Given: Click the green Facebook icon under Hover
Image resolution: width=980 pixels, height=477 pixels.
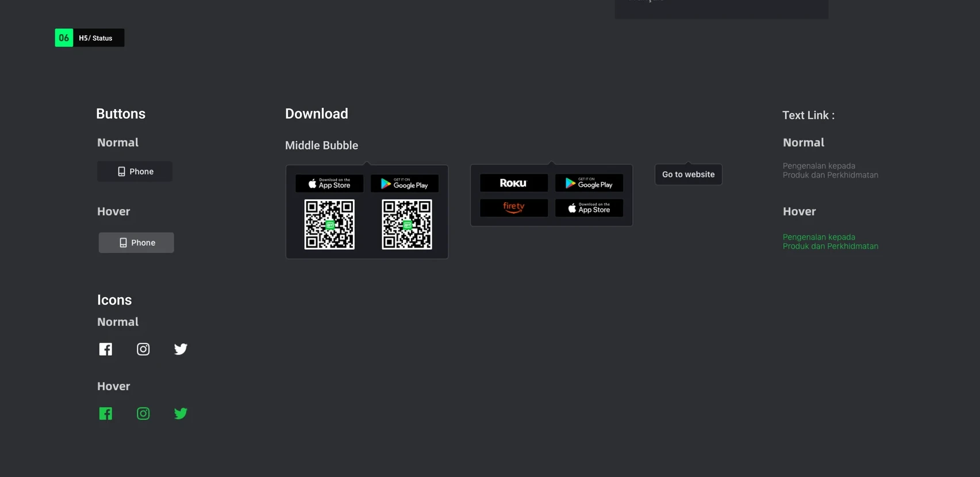Looking at the screenshot, I should 106,414.
